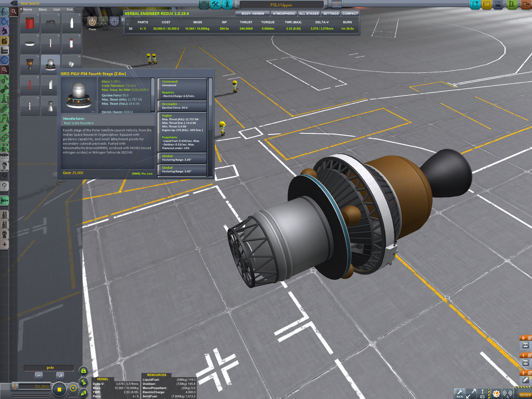Open the load craft folder
Viewport: 532px width, 399px height.
point(487,4)
